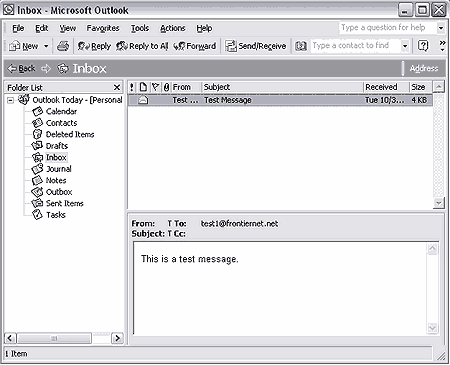The width and height of the screenshot is (450, 365).
Task: Open the Outbox folder
Action: pyautogui.click(x=59, y=192)
